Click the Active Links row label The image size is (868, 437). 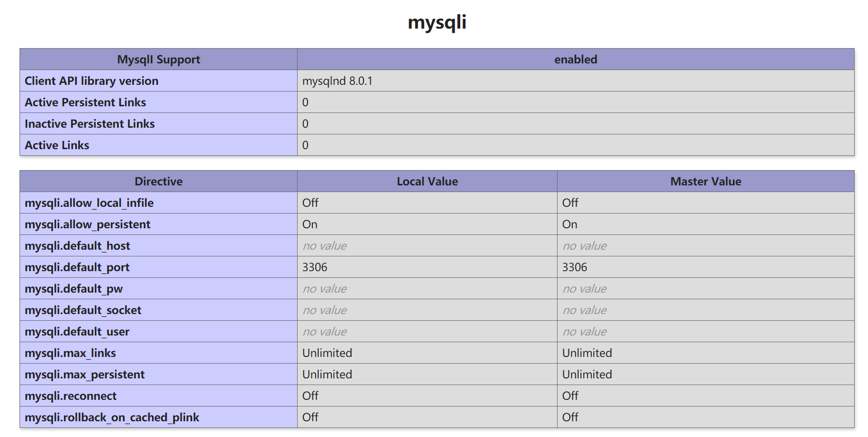click(57, 145)
